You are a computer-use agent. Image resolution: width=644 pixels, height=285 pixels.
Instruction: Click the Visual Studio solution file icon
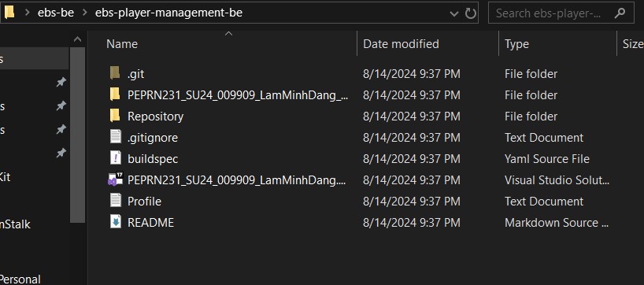pos(116,180)
